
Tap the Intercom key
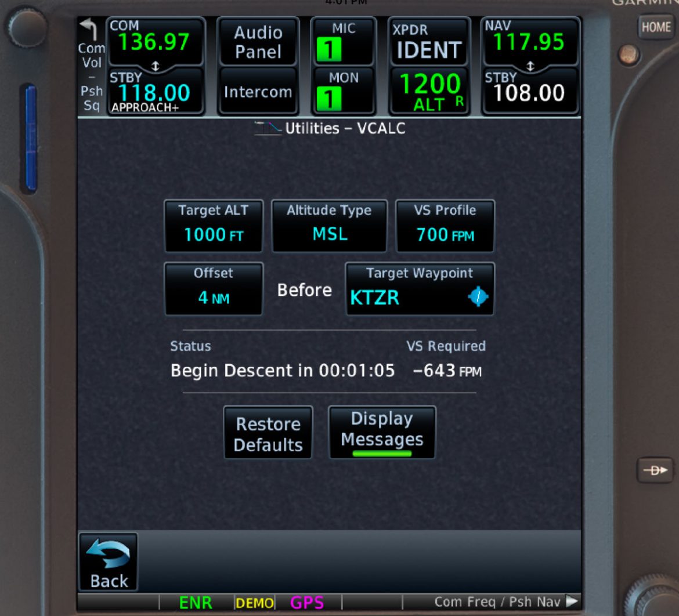pyautogui.click(x=258, y=91)
